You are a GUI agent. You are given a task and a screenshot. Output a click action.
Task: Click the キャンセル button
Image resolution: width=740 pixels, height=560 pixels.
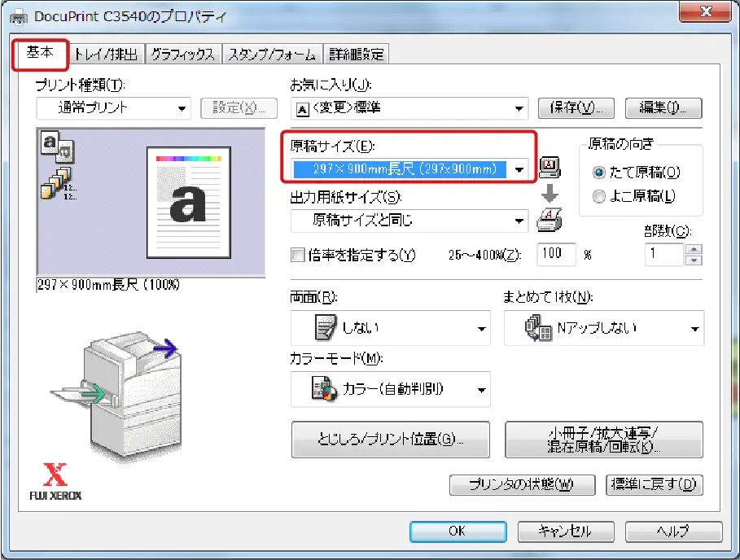point(566,532)
